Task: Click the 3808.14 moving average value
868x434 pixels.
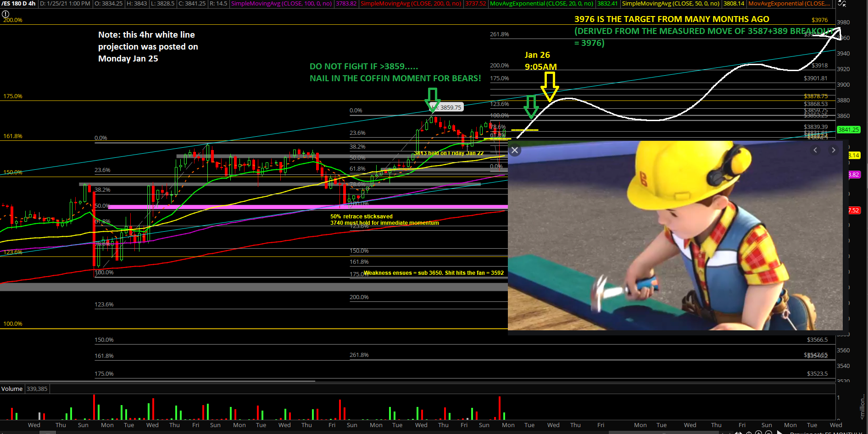Action: tap(734, 4)
